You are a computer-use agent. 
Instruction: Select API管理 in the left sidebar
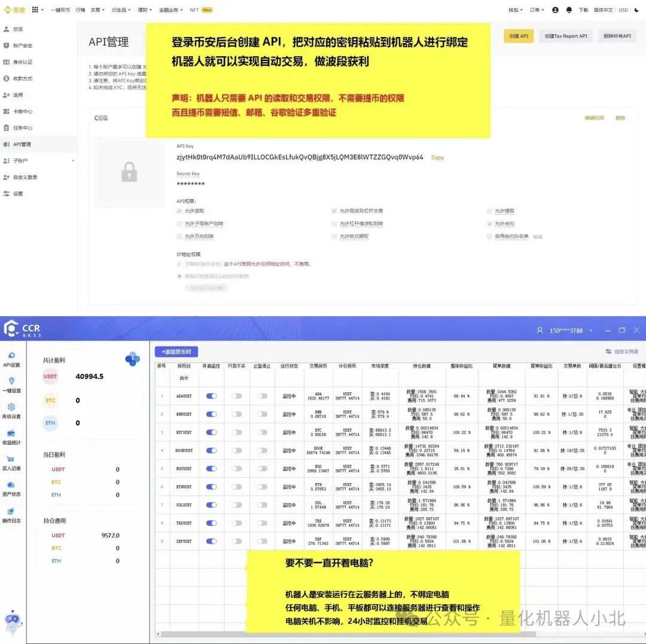click(x=22, y=144)
